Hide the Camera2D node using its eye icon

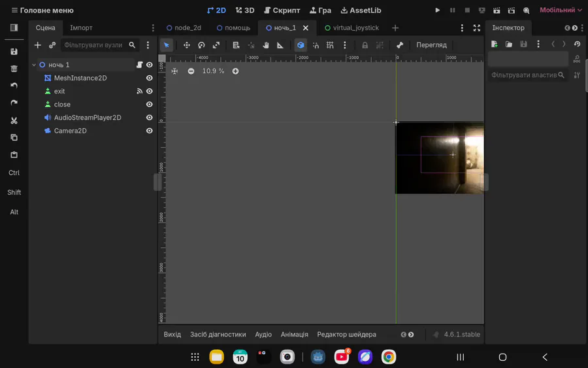pos(150,131)
